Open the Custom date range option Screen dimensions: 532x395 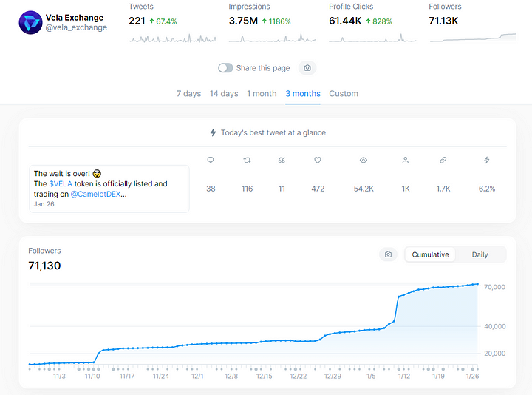click(344, 94)
